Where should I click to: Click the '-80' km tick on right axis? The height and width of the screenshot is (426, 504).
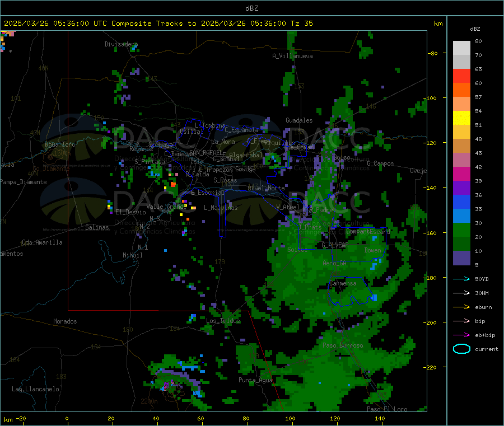pyautogui.click(x=433, y=53)
